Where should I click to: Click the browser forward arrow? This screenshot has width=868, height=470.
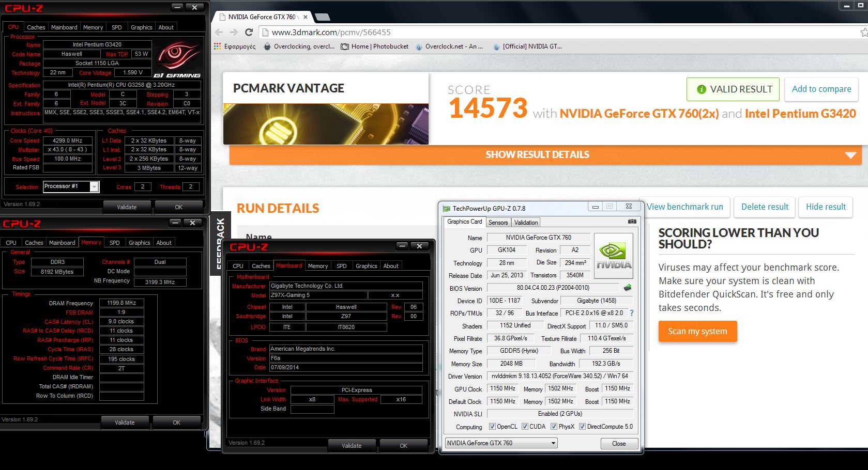pyautogui.click(x=234, y=32)
